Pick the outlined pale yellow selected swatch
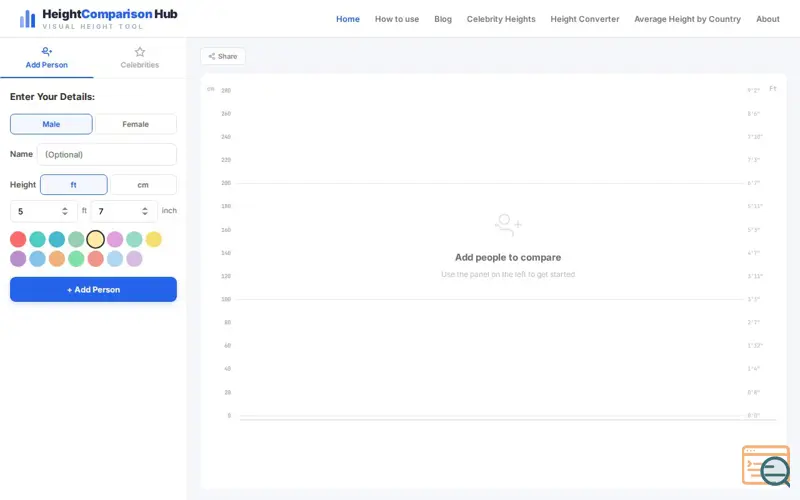Viewport: 800px width, 500px height. [x=95, y=239]
